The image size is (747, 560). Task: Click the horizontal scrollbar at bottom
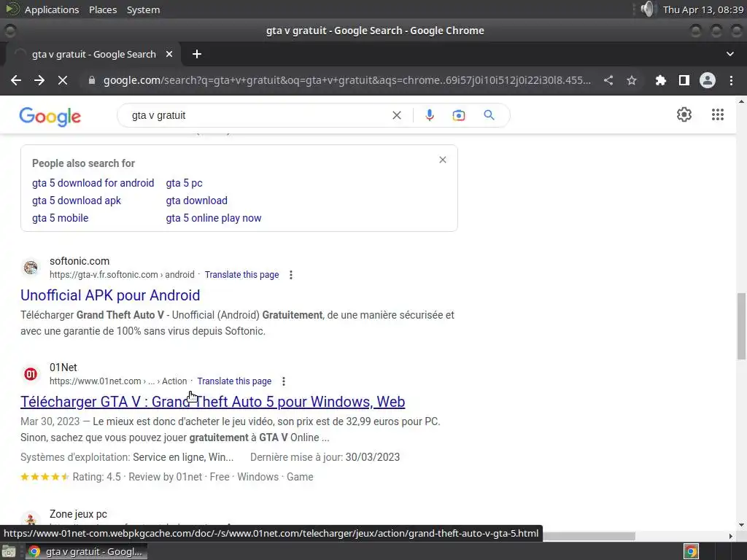589,536
